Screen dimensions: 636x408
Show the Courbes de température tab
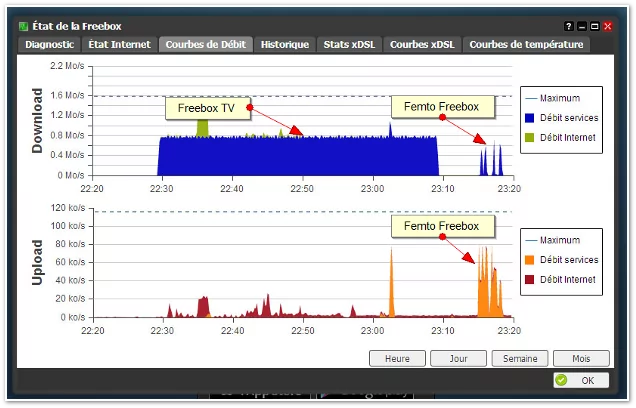click(x=525, y=44)
